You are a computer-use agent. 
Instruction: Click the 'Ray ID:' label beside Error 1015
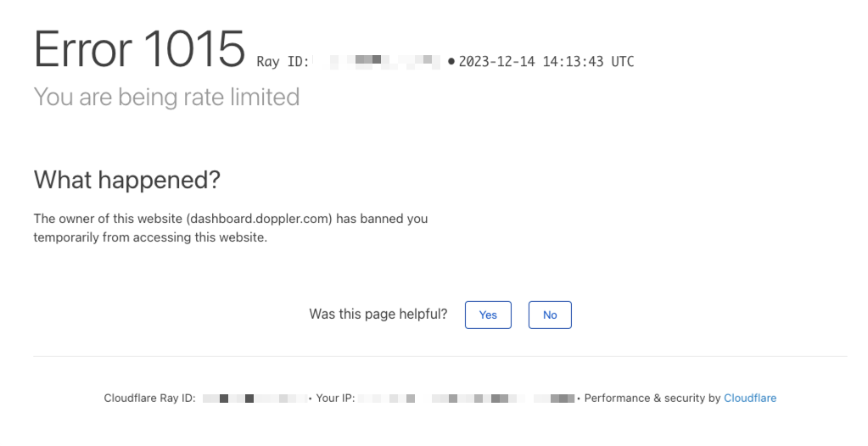(283, 61)
